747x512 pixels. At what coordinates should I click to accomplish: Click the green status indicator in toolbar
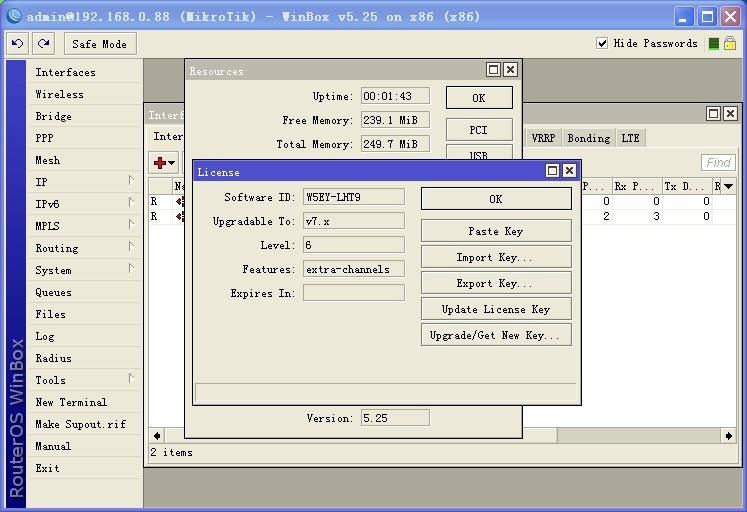coord(713,44)
